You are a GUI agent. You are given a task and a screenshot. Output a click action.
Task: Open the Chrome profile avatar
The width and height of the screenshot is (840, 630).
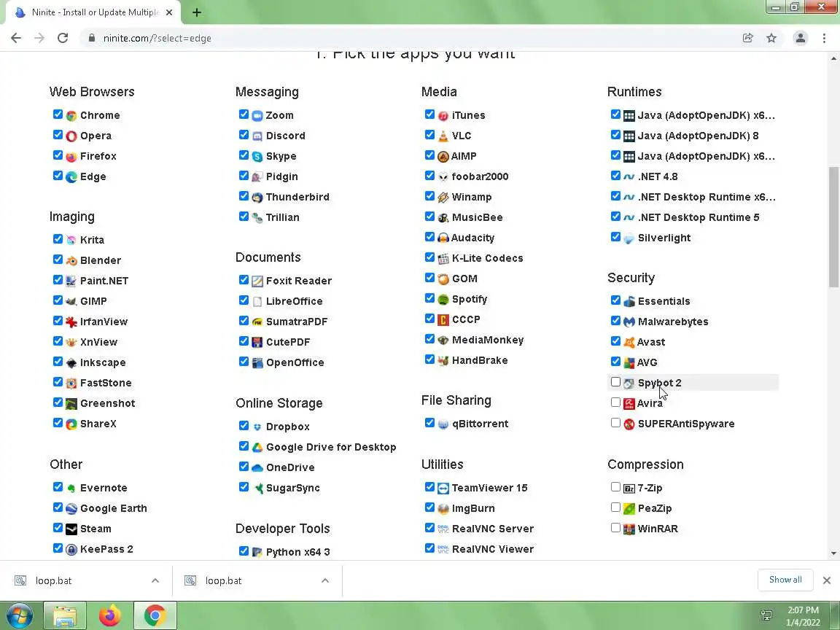pyautogui.click(x=801, y=38)
